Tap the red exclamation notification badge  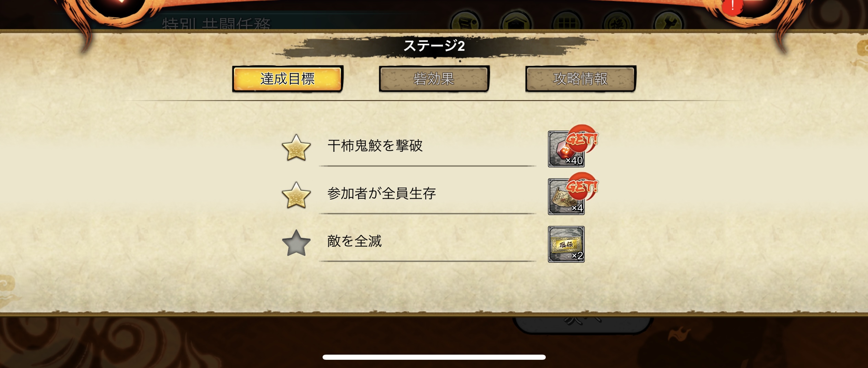tap(733, 6)
